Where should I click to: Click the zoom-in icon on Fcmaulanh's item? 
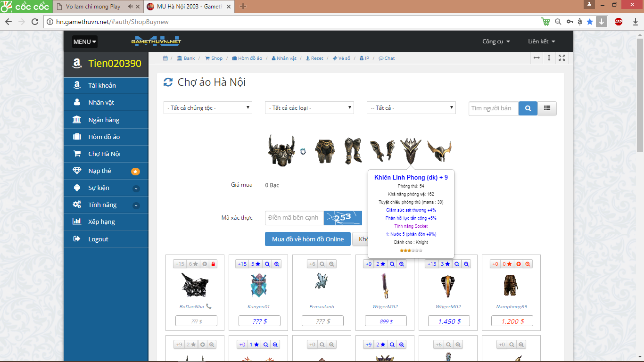click(332, 264)
